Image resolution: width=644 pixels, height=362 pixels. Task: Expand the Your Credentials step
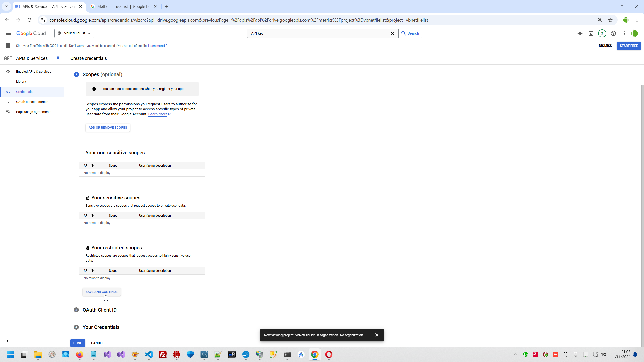pyautogui.click(x=101, y=327)
